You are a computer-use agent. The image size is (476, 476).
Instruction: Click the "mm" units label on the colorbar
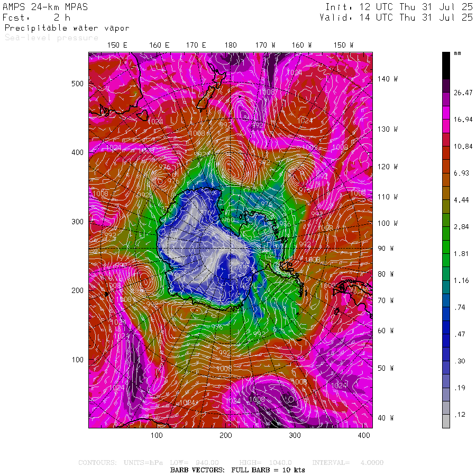point(457,53)
